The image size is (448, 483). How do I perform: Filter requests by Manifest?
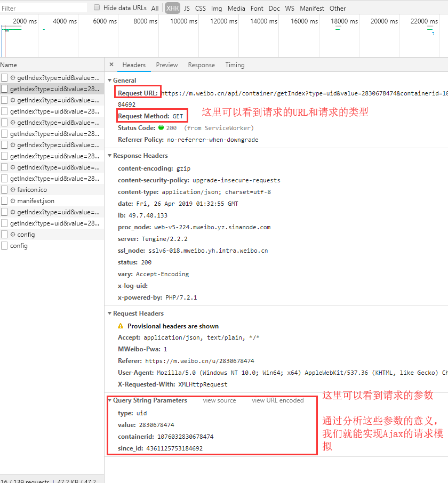click(312, 9)
